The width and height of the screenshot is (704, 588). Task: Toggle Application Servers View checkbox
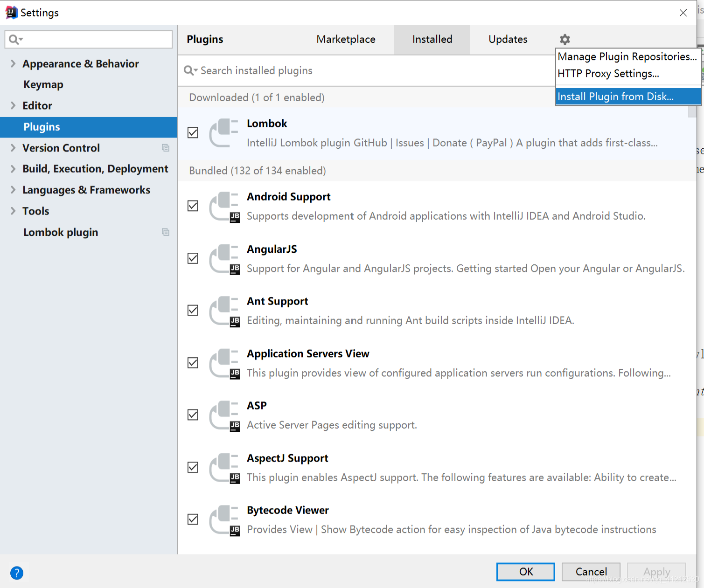193,363
